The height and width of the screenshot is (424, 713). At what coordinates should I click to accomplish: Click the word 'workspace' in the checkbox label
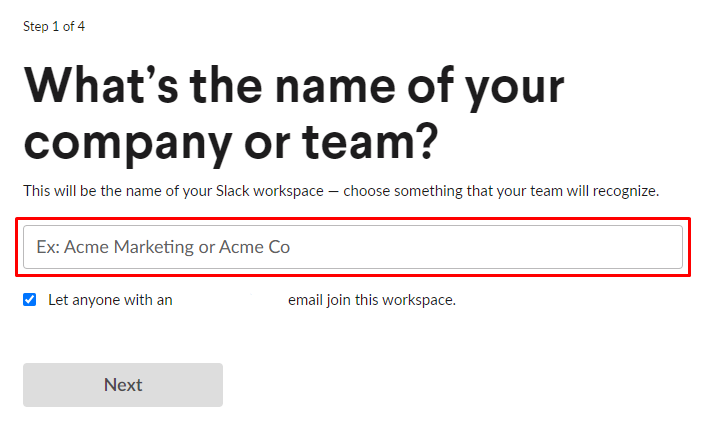[420, 299]
